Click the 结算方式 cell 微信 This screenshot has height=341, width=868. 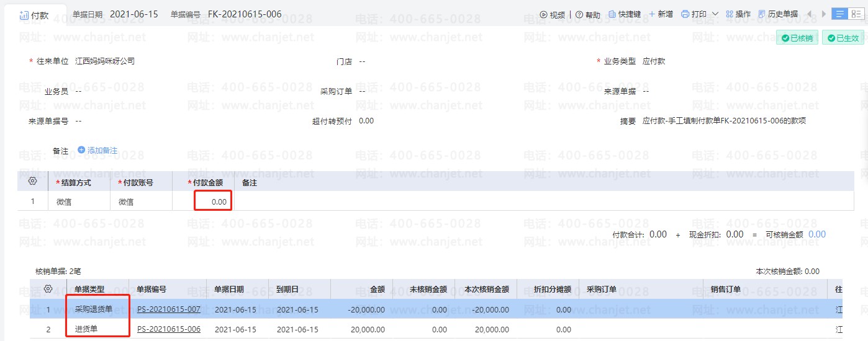pyautogui.click(x=79, y=201)
